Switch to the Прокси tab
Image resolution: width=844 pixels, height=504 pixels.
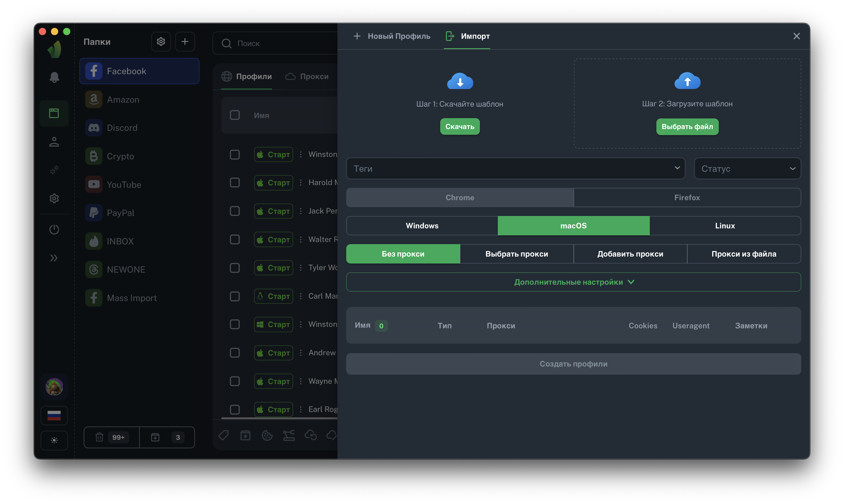pyautogui.click(x=307, y=76)
